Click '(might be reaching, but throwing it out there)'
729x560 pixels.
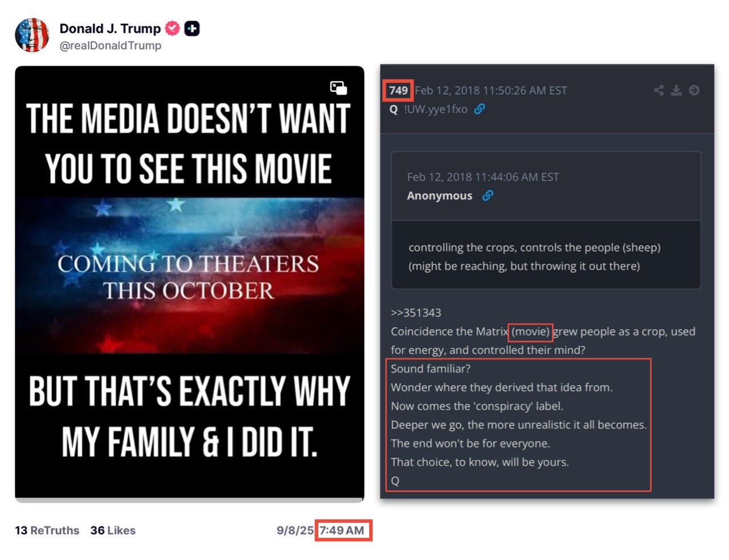pyautogui.click(x=524, y=266)
